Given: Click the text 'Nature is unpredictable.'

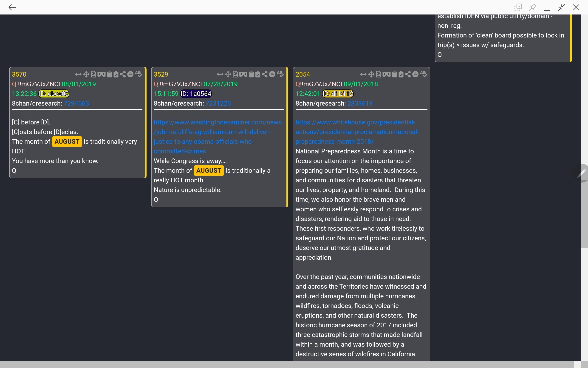Looking at the screenshot, I should (x=188, y=190).
